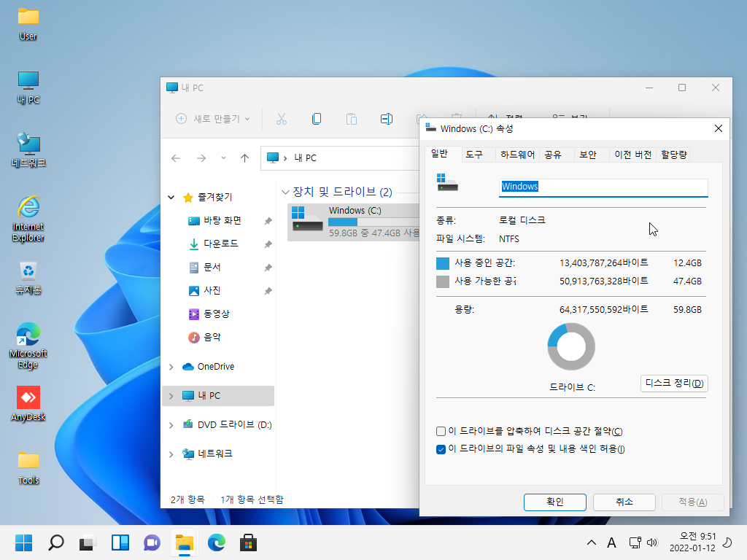Collapse the 장치 및 드라이브 group
Screen dimensions: 747x560
pyautogui.click(x=285, y=192)
